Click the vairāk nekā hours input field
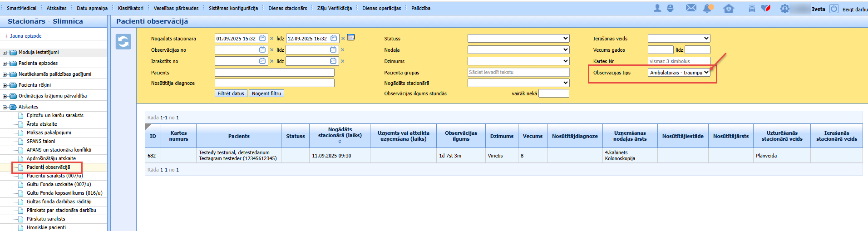 click(x=553, y=93)
